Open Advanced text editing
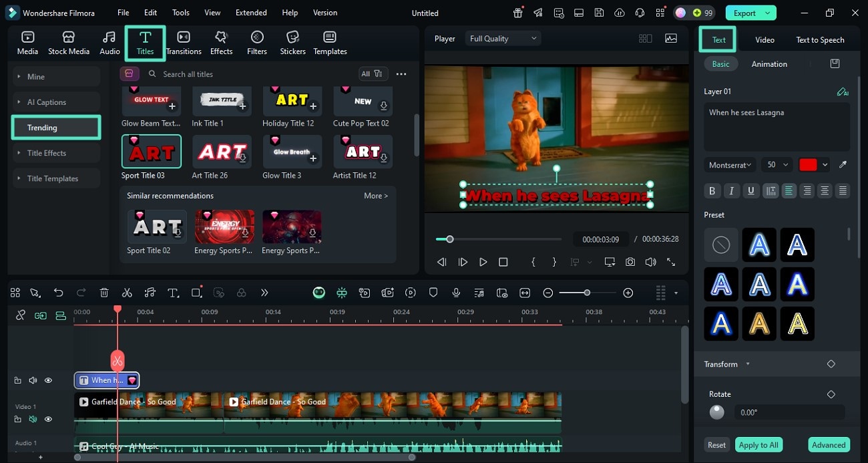868x463 pixels. tap(829, 445)
